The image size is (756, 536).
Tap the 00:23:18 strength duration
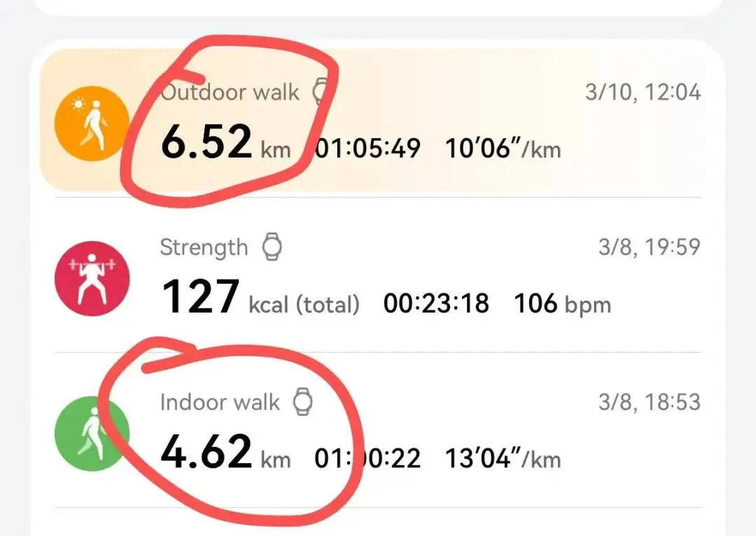tap(436, 304)
